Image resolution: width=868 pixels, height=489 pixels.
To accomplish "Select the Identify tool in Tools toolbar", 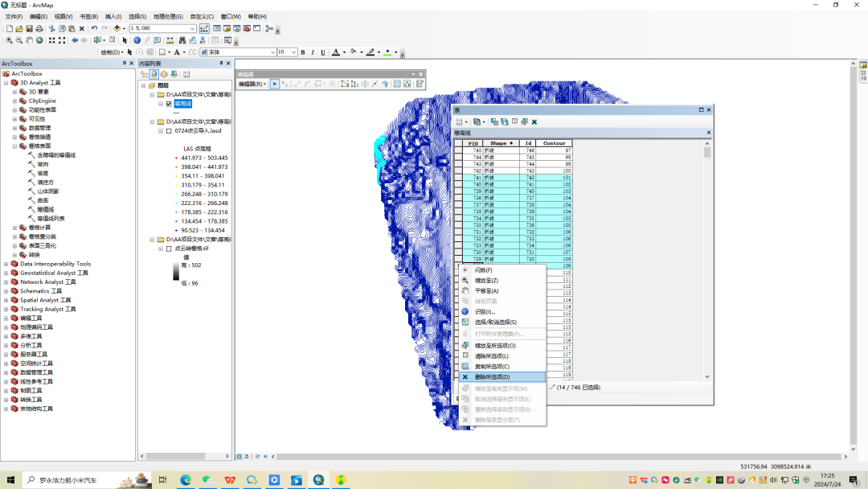I will (137, 40).
